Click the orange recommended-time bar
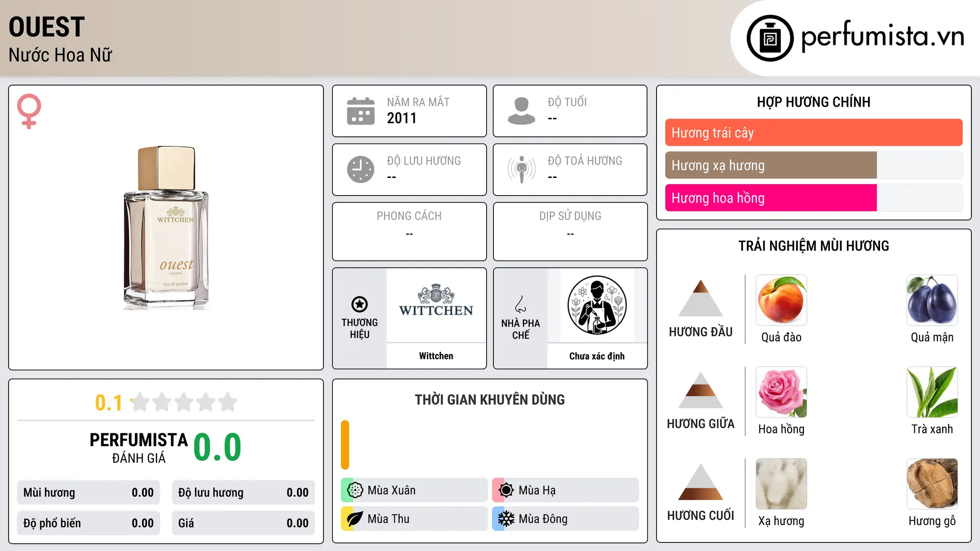Image resolution: width=980 pixels, height=551 pixels. [x=345, y=445]
